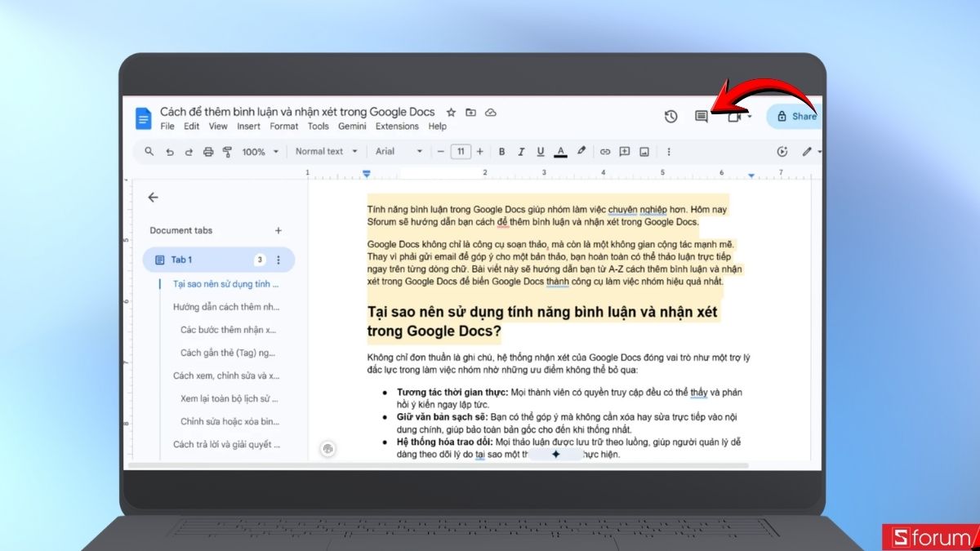Image resolution: width=980 pixels, height=551 pixels.
Task: Click the 3 badge on Tab 1
Action: (x=260, y=260)
